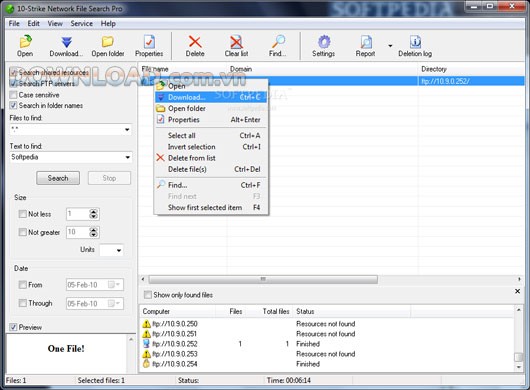Click the Domain column header

tap(323, 69)
